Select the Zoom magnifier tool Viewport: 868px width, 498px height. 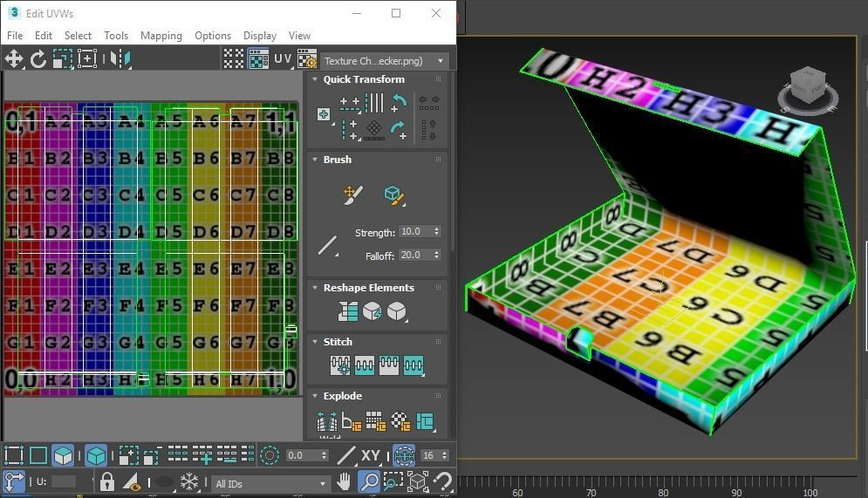(x=369, y=482)
